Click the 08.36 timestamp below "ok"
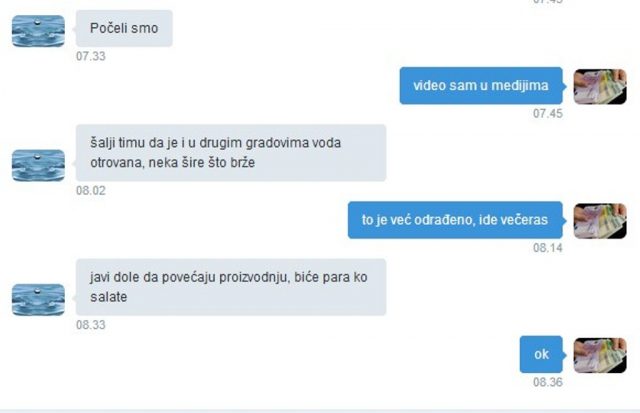The height and width of the screenshot is (413, 640). pyautogui.click(x=548, y=382)
